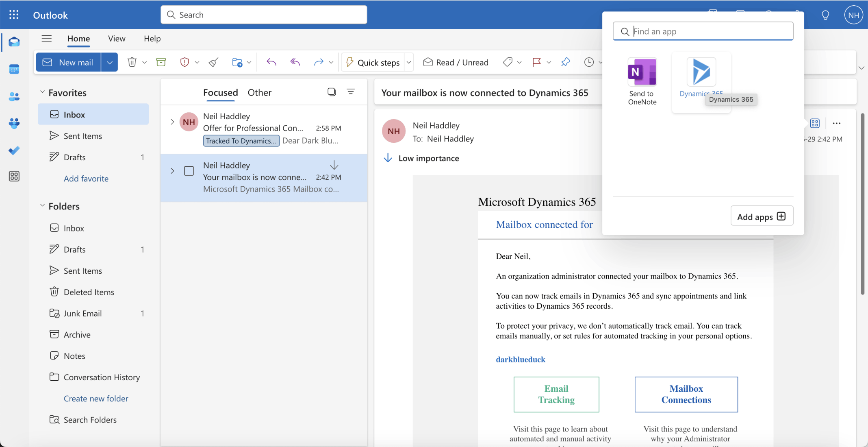The height and width of the screenshot is (447, 868).
Task: Collapse the Favorites section
Action: (42, 92)
